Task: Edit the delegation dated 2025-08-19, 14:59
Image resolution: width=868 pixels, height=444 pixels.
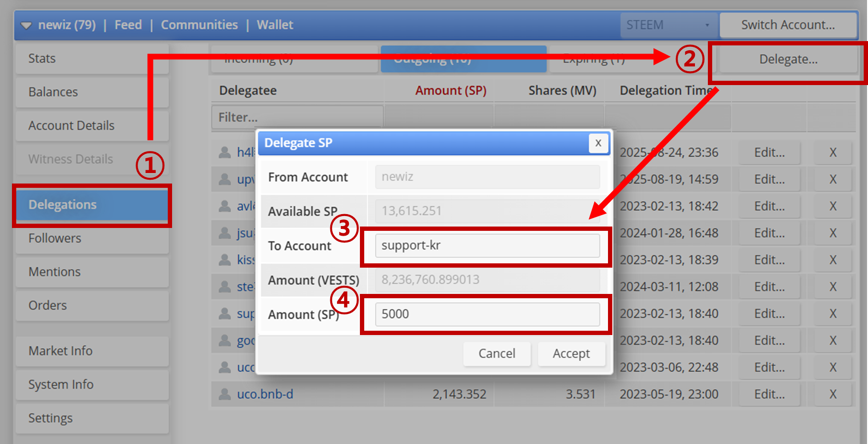Action: tap(770, 179)
